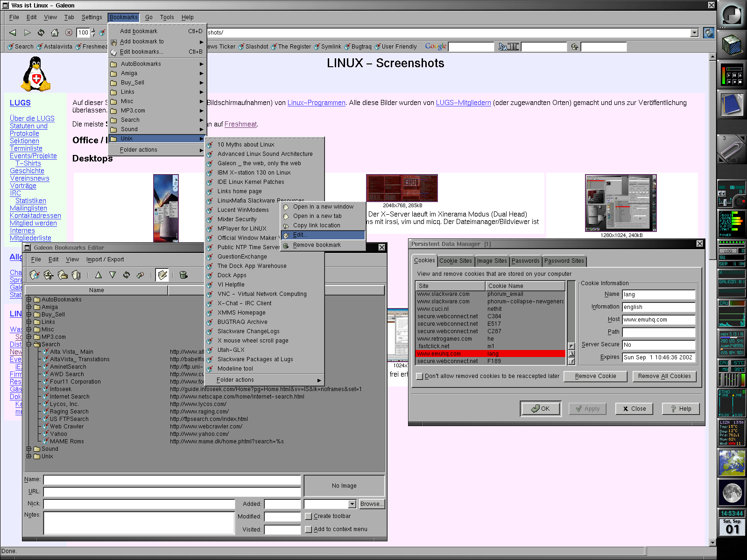Switch to the Passwords tab
This screenshot has width=747, height=560.
point(525,261)
